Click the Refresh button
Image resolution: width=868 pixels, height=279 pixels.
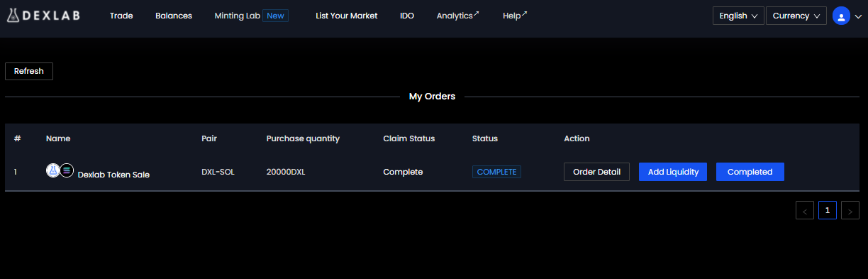(29, 71)
